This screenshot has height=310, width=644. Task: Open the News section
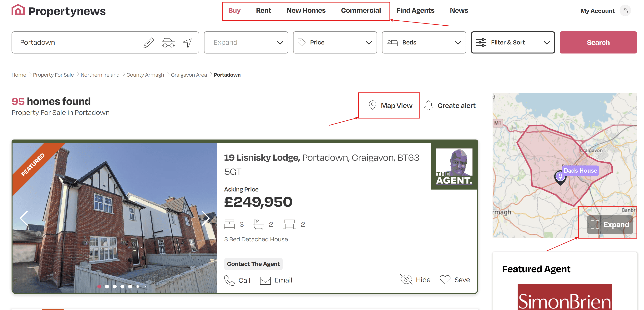tap(459, 11)
